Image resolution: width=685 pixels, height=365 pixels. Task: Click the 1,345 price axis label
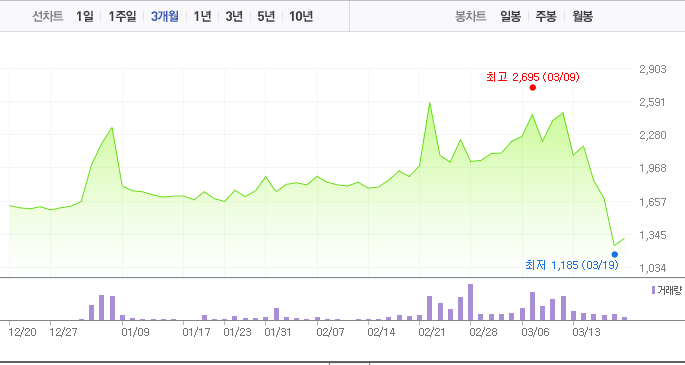[653, 235]
